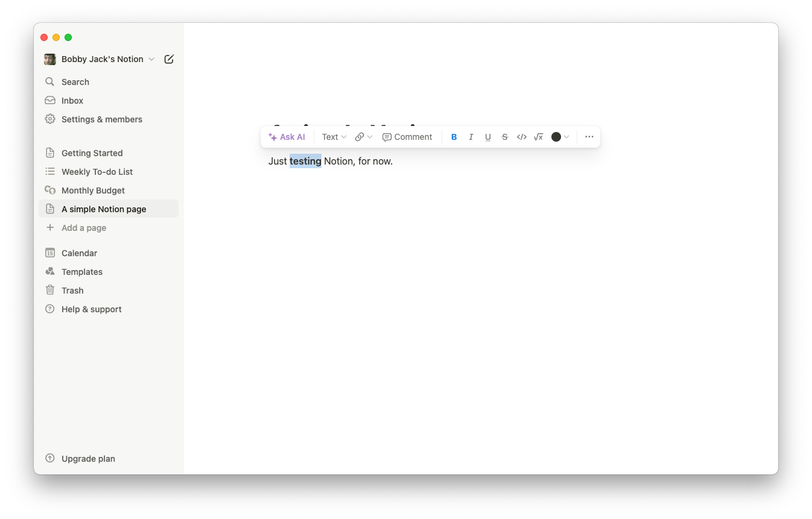The height and width of the screenshot is (519, 812).
Task: Add a Comment to selected text
Action: 407,137
